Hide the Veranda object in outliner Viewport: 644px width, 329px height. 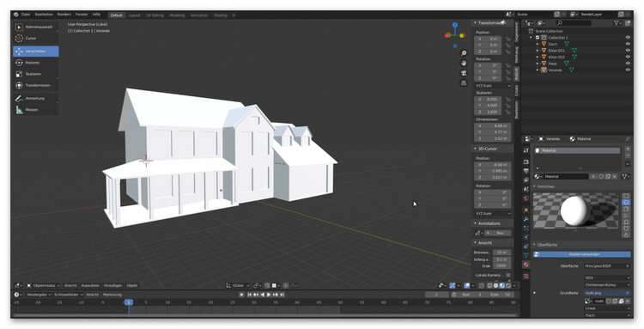(628, 70)
